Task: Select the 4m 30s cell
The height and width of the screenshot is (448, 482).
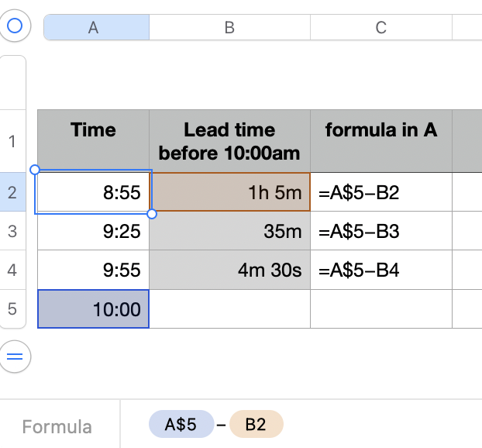Action: click(229, 270)
